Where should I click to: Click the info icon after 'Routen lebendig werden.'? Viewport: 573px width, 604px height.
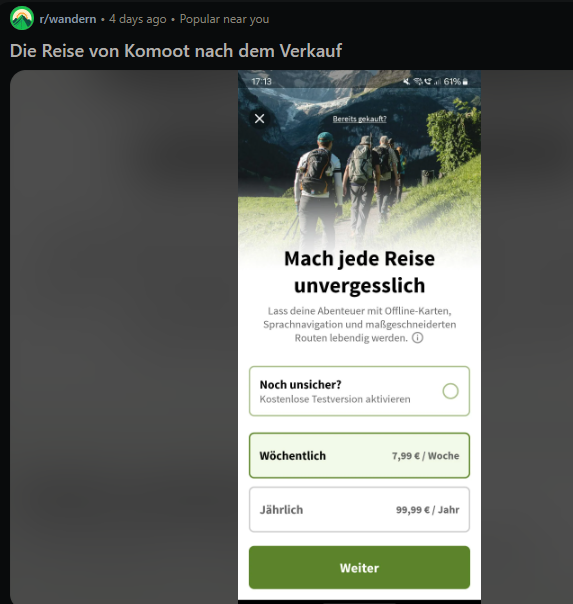(418, 338)
